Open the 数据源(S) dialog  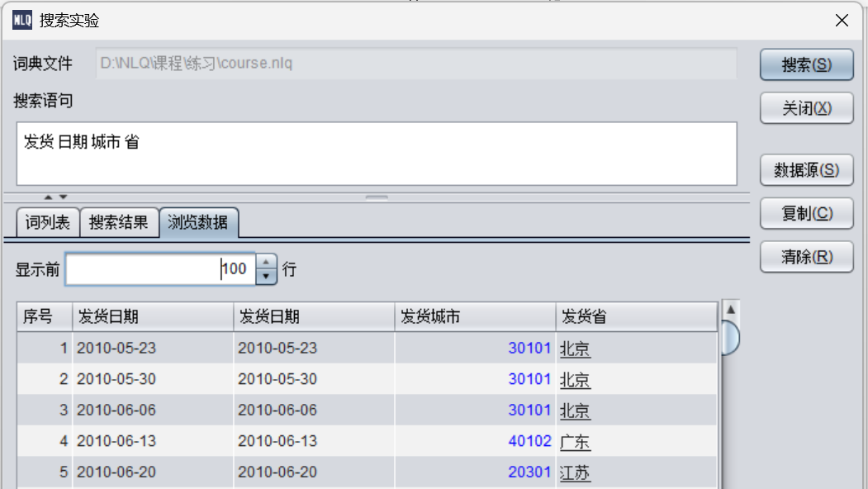click(x=807, y=170)
